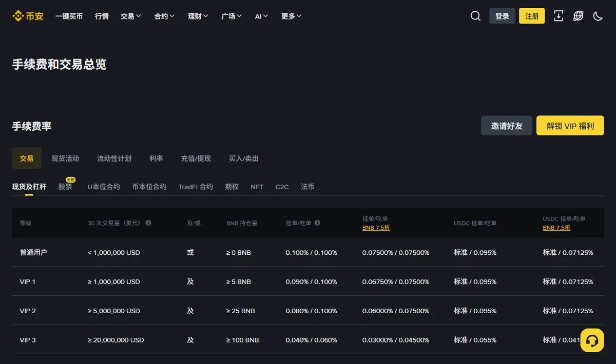Click the '0.06000% / 0.07500%' fee cell
Screen dimensions: 616x364
396,311
